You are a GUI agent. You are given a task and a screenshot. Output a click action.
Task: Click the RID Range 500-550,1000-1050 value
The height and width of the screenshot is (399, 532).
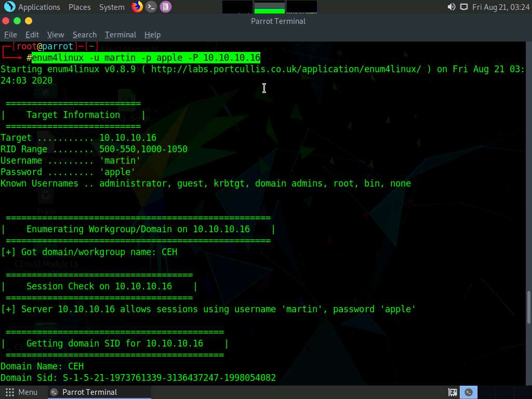coord(143,149)
